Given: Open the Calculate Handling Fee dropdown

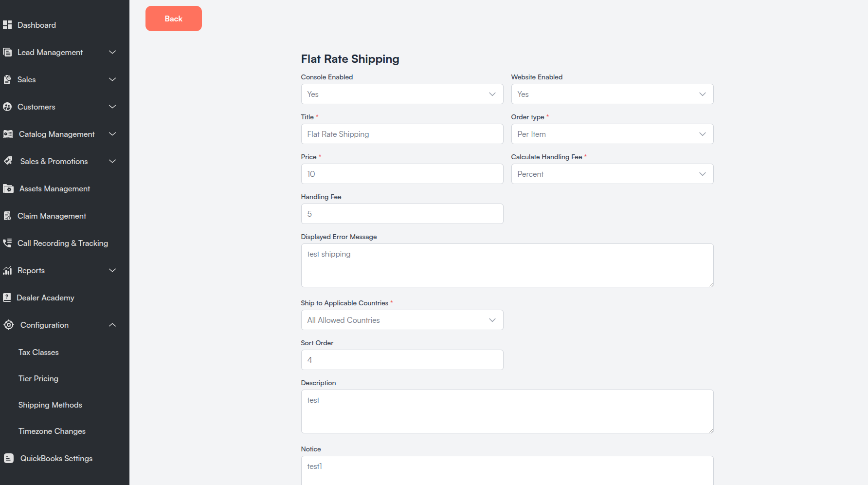Looking at the screenshot, I should 612,174.
